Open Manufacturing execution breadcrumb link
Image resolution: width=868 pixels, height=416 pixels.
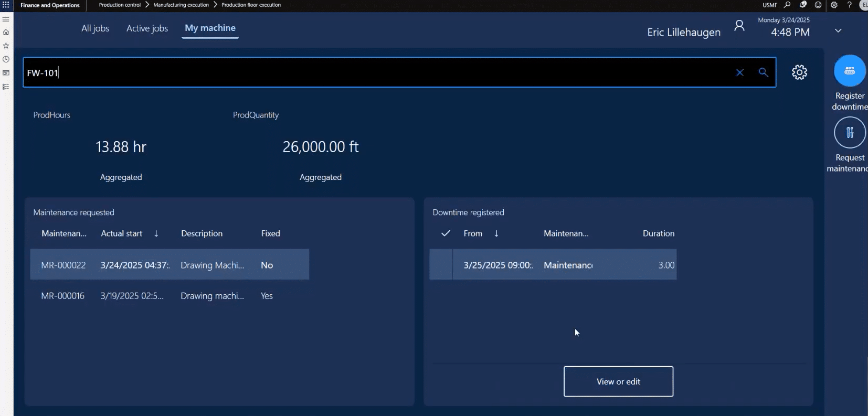coord(181,5)
